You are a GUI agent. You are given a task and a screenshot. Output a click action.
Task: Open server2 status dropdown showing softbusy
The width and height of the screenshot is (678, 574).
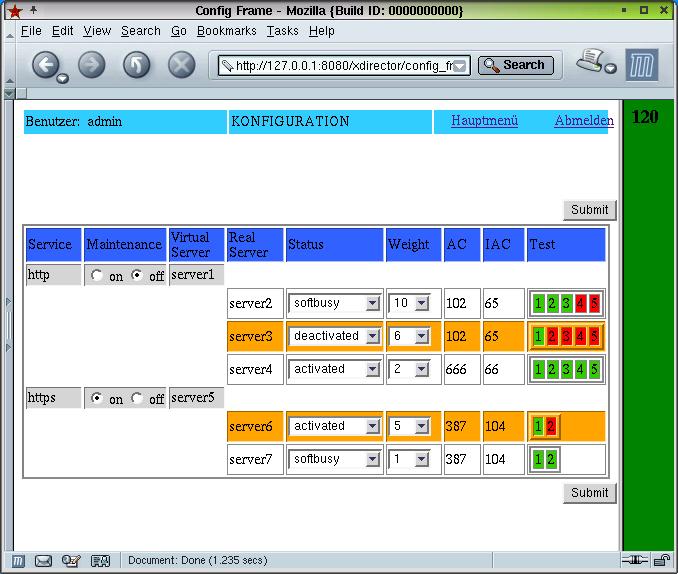click(x=334, y=303)
